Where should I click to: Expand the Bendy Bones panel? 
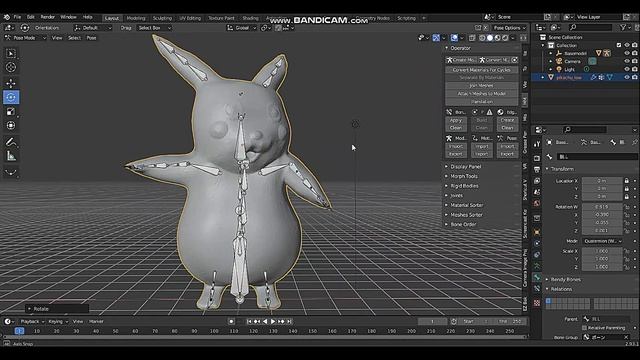pos(566,280)
